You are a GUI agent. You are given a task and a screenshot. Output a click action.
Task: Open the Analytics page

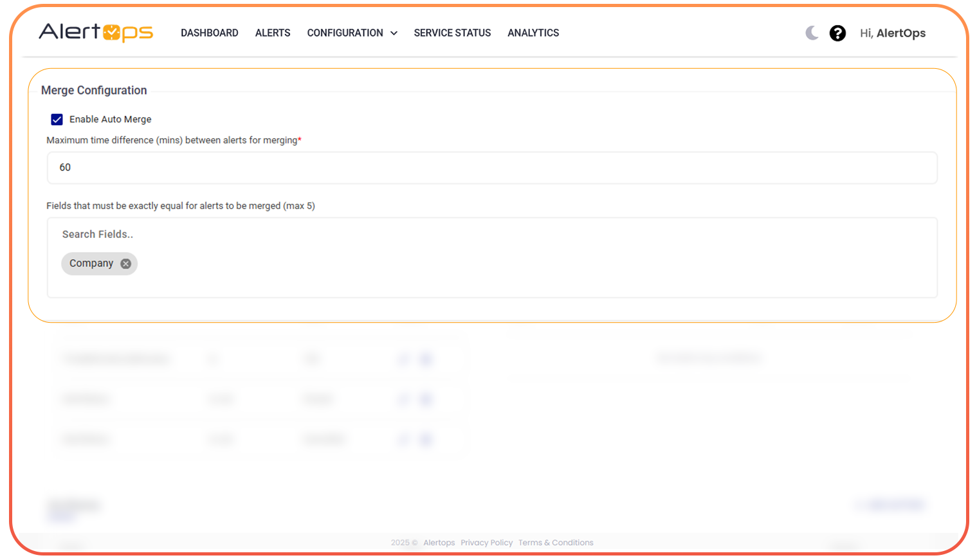tap(533, 33)
